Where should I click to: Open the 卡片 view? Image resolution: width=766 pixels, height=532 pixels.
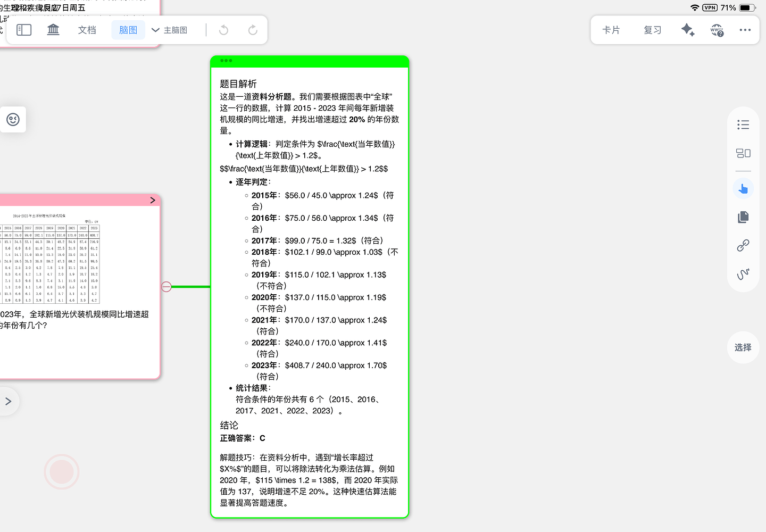pyautogui.click(x=611, y=30)
